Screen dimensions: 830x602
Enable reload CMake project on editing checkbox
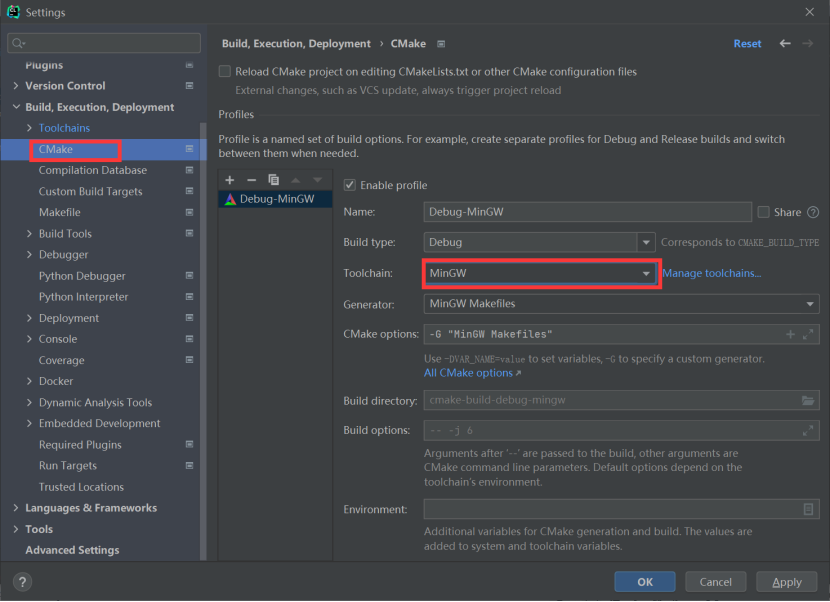(224, 71)
